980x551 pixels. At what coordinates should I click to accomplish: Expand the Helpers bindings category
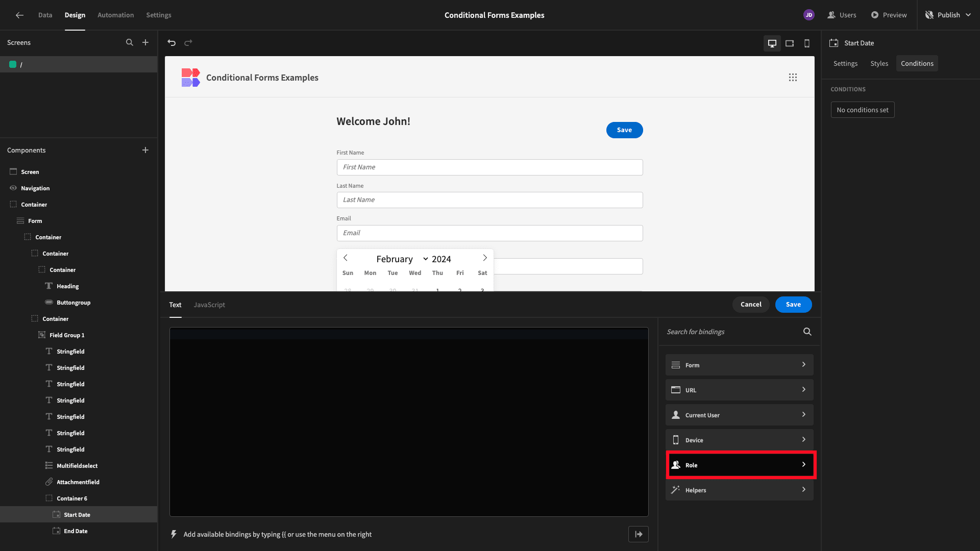[739, 490]
